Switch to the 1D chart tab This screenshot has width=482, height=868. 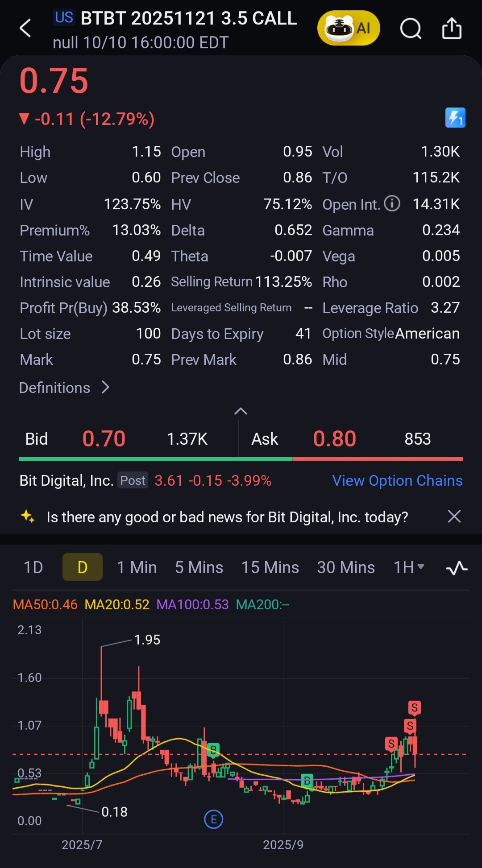pyautogui.click(x=33, y=567)
